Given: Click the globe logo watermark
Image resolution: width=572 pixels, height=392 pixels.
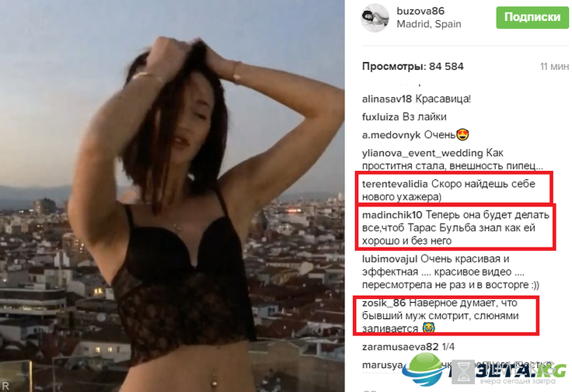Looking at the screenshot, I should [x=425, y=369].
